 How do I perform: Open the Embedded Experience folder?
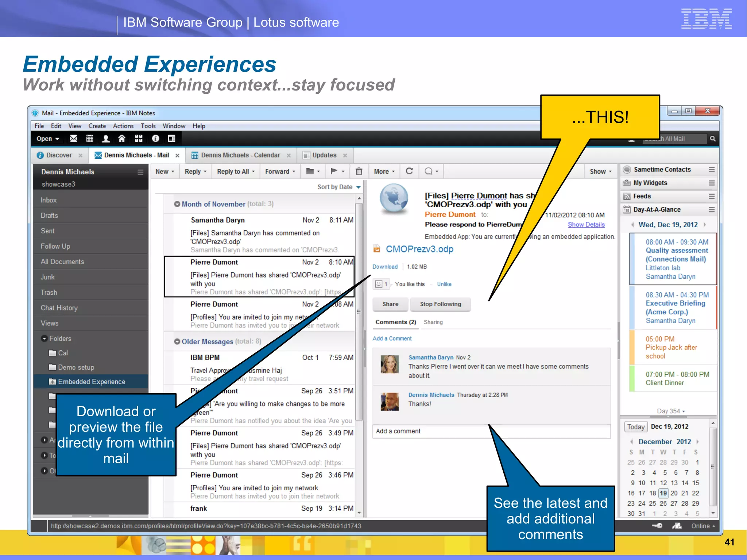[x=91, y=382]
